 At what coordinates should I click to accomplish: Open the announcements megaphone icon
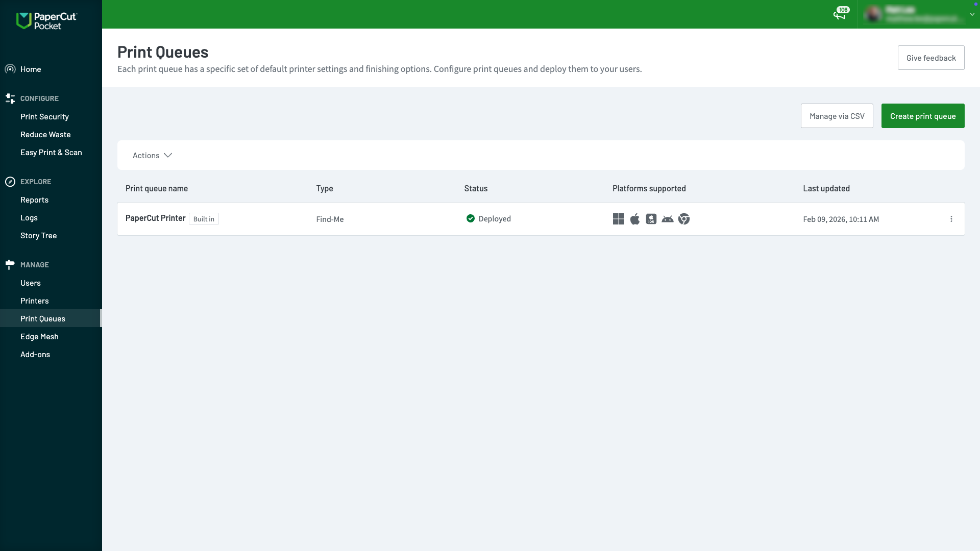point(839,15)
